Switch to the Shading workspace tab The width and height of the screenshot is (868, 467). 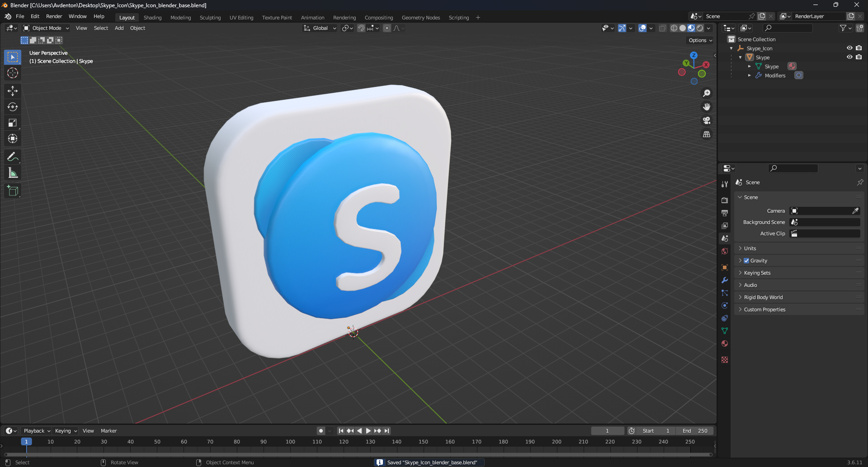pos(152,18)
